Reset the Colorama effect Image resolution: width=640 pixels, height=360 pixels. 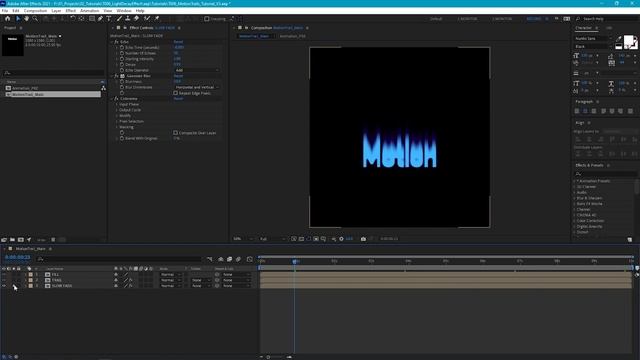coord(178,99)
